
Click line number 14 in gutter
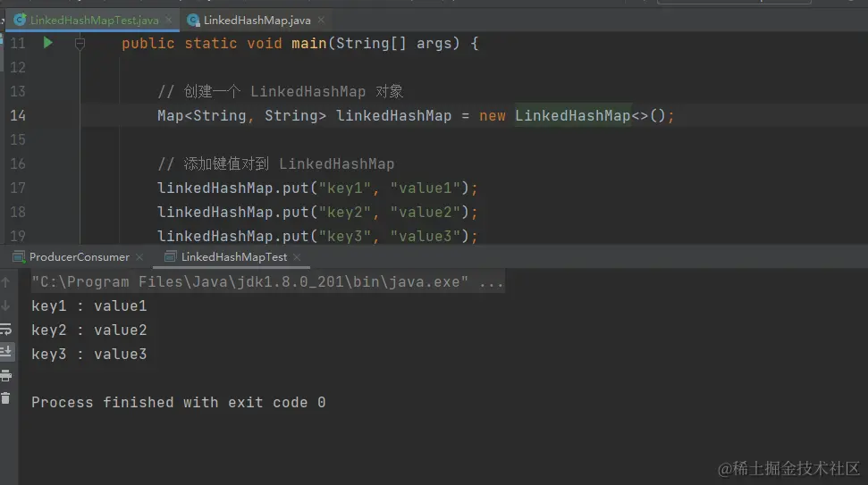[18, 115]
